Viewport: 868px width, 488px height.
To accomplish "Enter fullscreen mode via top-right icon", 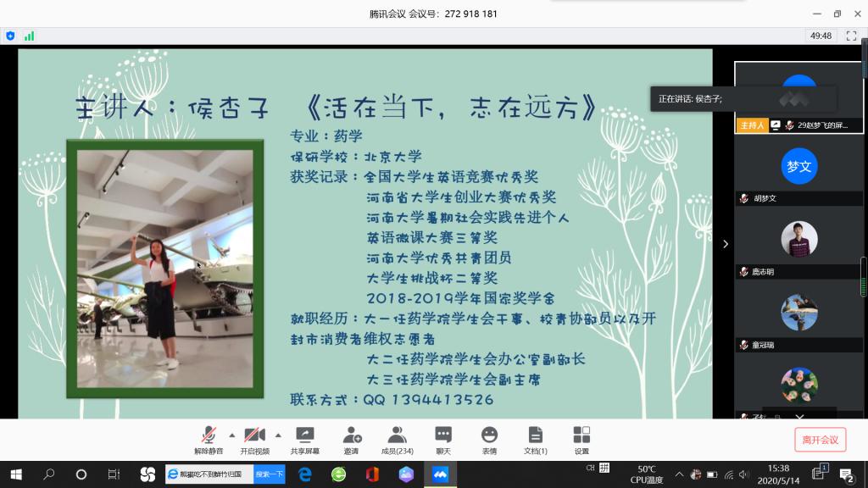I will tap(851, 36).
